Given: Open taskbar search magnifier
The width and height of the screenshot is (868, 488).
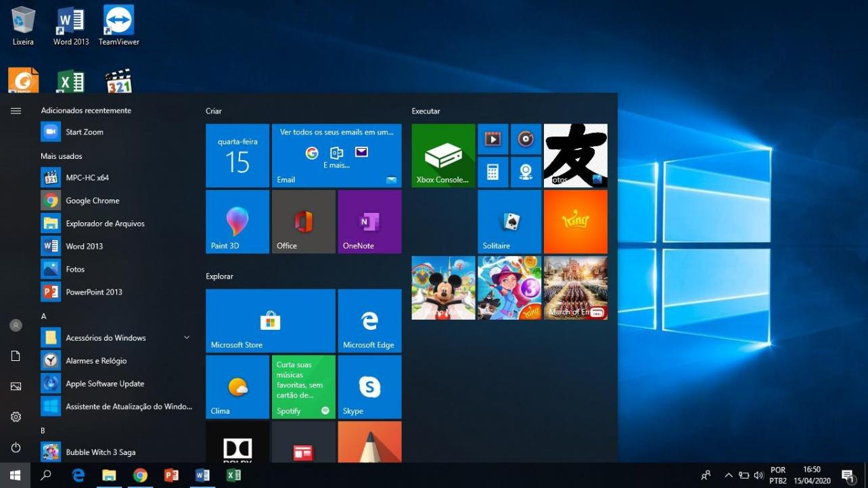Looking at the screenshot, I should coord(46,475).
